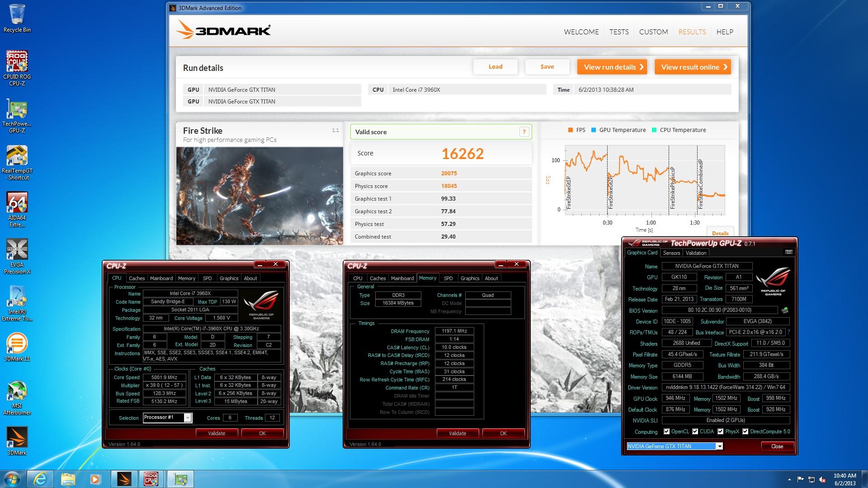868x488 pixels.
Task: Open the Action Center flag tray icon
Action: [x=800, y=479]
